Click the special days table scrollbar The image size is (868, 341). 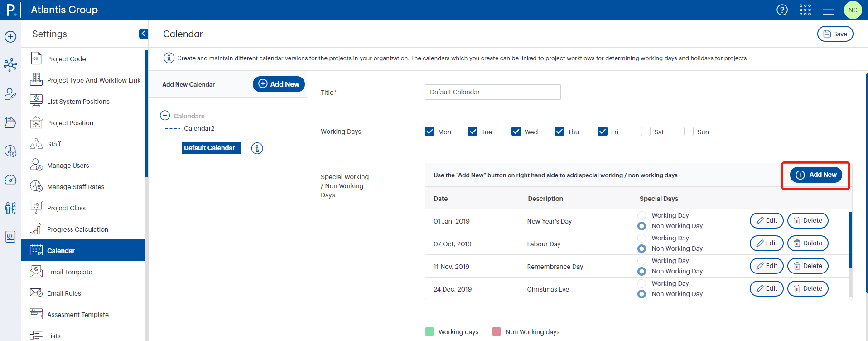click(x=850, y=240)
